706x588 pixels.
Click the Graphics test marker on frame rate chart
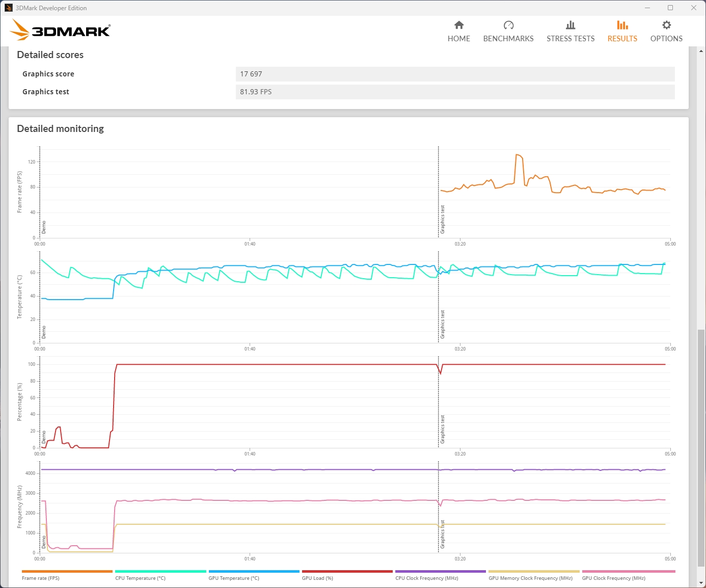pos(442,219)
